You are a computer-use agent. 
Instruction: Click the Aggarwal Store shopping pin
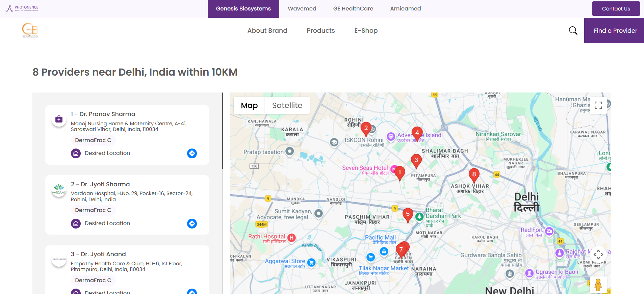point(311,263)
